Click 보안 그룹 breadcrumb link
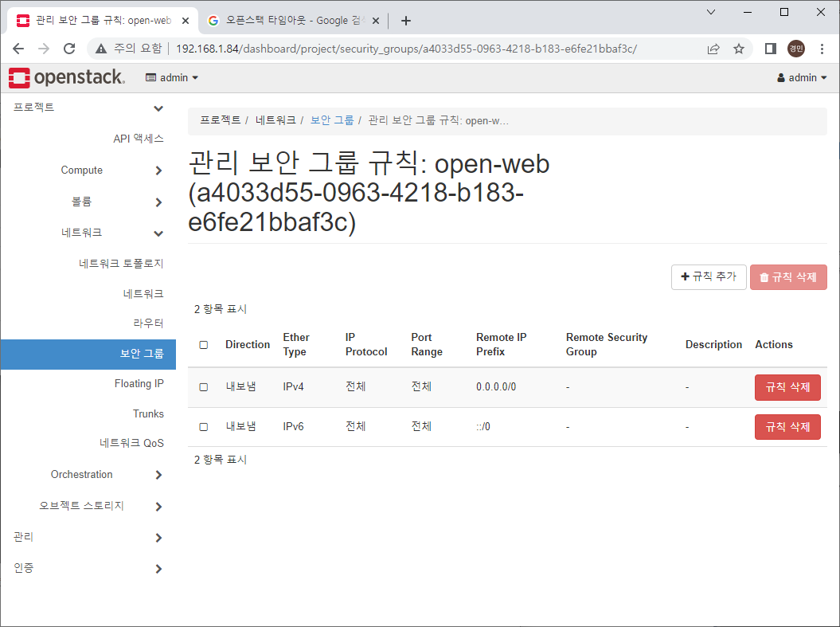This screenshot has height=627, width=840. tap(332, 120)
